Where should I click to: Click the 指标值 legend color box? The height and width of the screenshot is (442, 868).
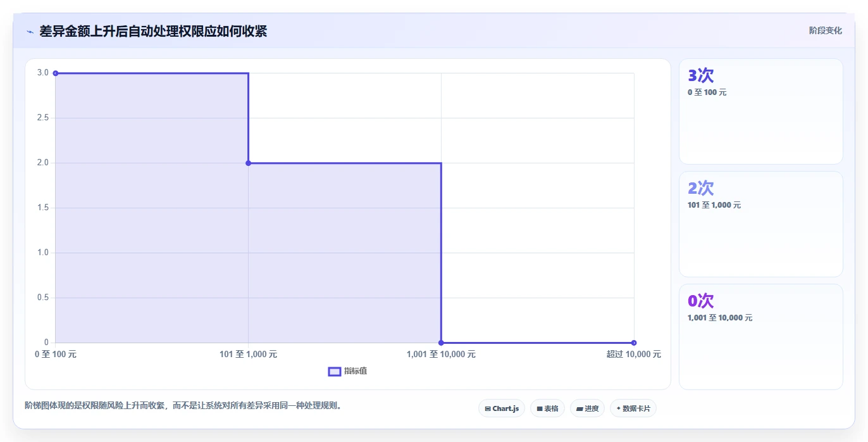[x=335, y=371]
